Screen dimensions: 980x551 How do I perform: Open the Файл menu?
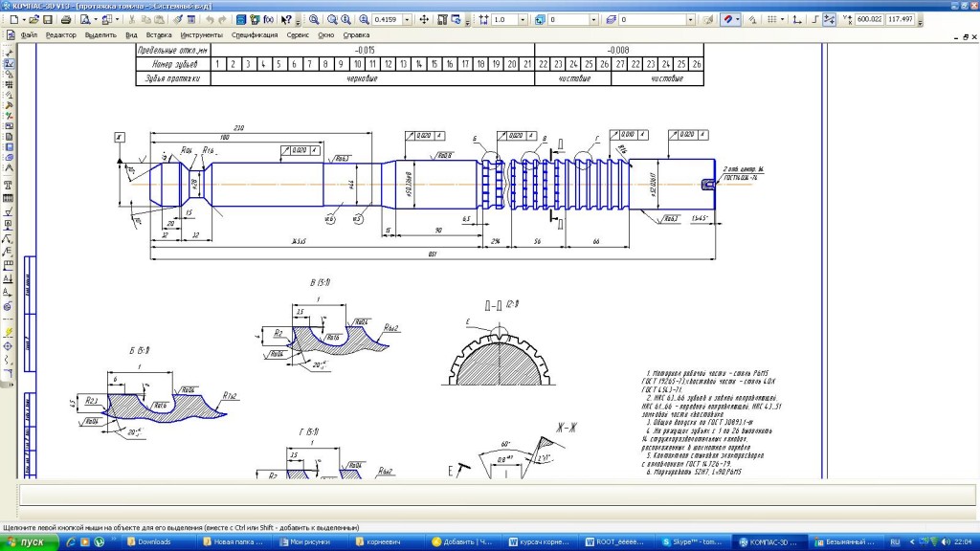click(29, 35)
